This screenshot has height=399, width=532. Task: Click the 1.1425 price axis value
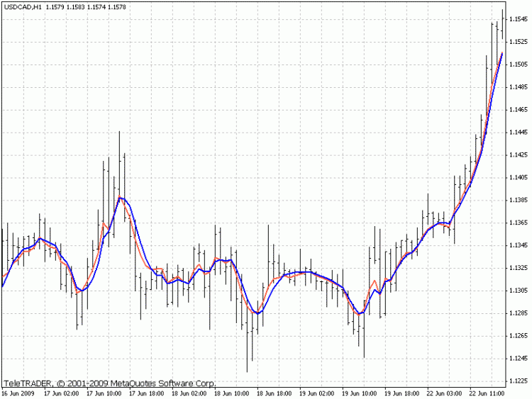[519, 155]
